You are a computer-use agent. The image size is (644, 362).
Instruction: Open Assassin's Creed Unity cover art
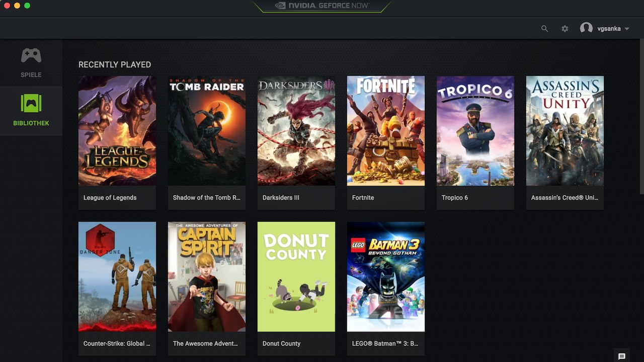click(x=565, y=131)
